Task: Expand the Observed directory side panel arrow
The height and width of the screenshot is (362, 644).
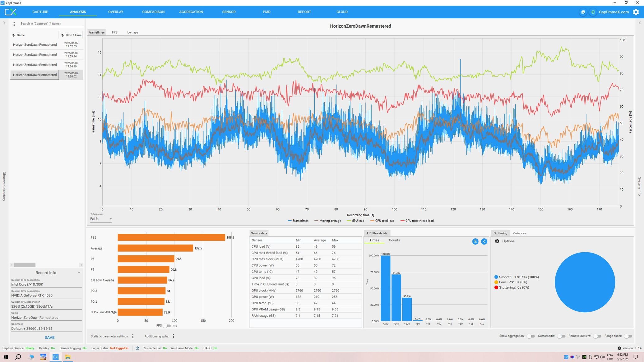Action: 4,23
